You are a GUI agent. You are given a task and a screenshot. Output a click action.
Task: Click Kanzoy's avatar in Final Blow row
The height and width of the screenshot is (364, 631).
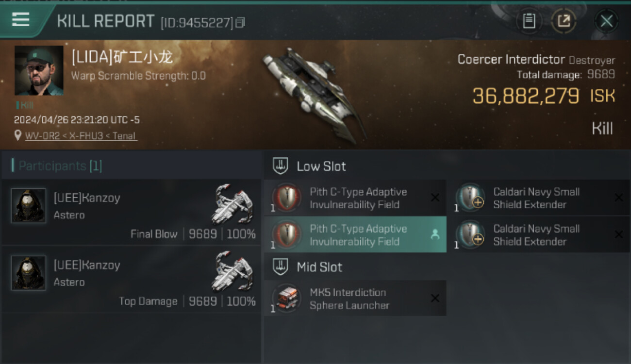28,206
